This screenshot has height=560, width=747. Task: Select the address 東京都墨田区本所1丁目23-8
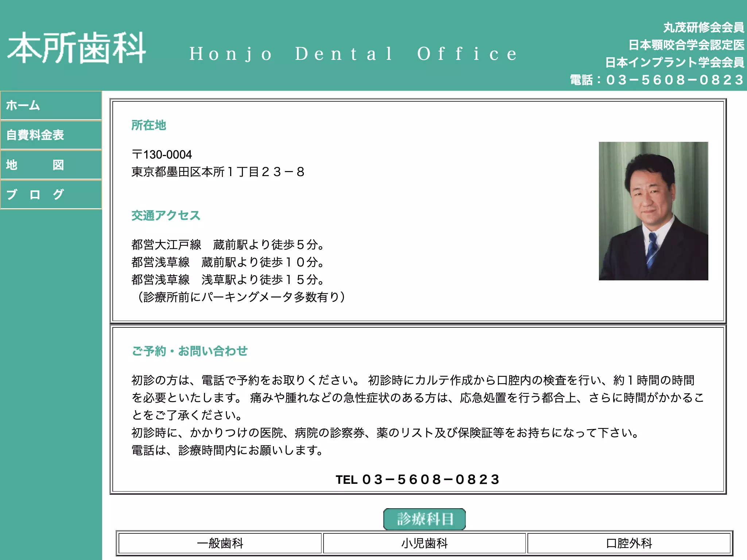[218, 172]
